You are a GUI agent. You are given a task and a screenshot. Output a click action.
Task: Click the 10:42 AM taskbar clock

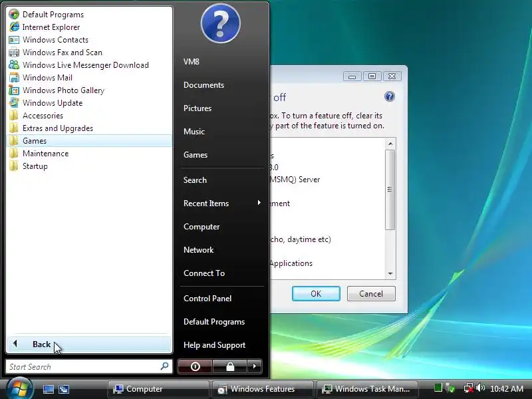(507, 389)
